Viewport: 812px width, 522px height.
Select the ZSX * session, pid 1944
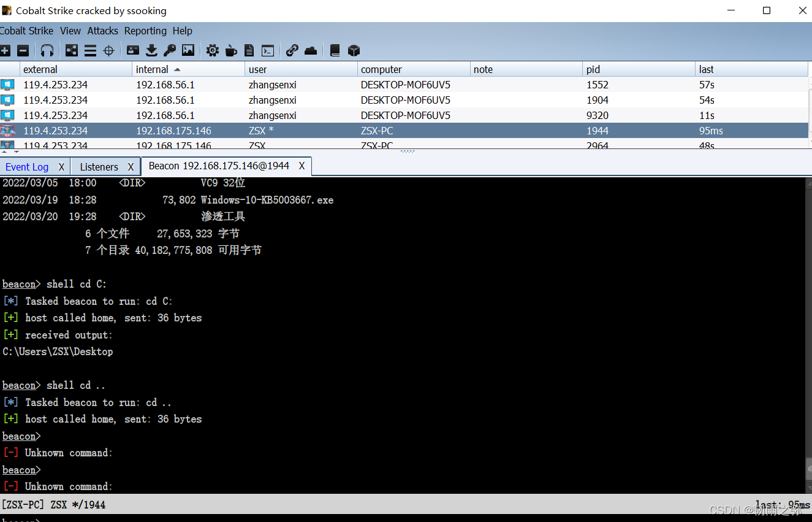pyautogui.click(x=404, y=131)
